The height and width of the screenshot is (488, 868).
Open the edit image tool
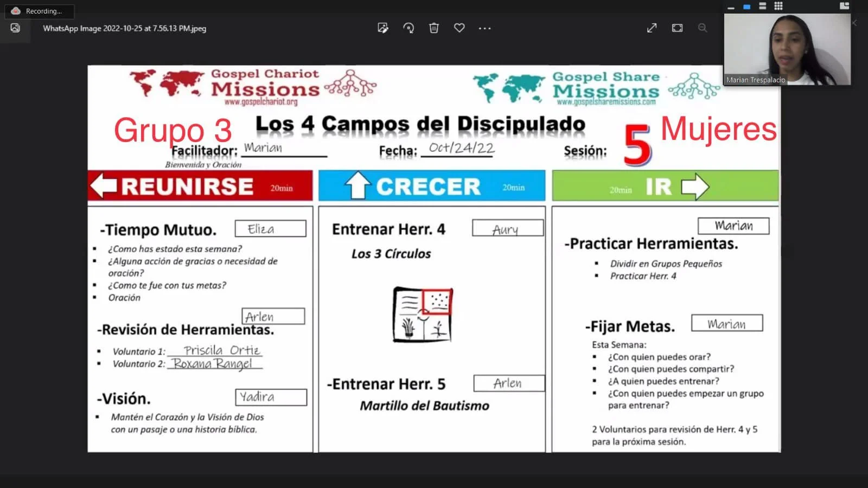[x=383, y=28]
